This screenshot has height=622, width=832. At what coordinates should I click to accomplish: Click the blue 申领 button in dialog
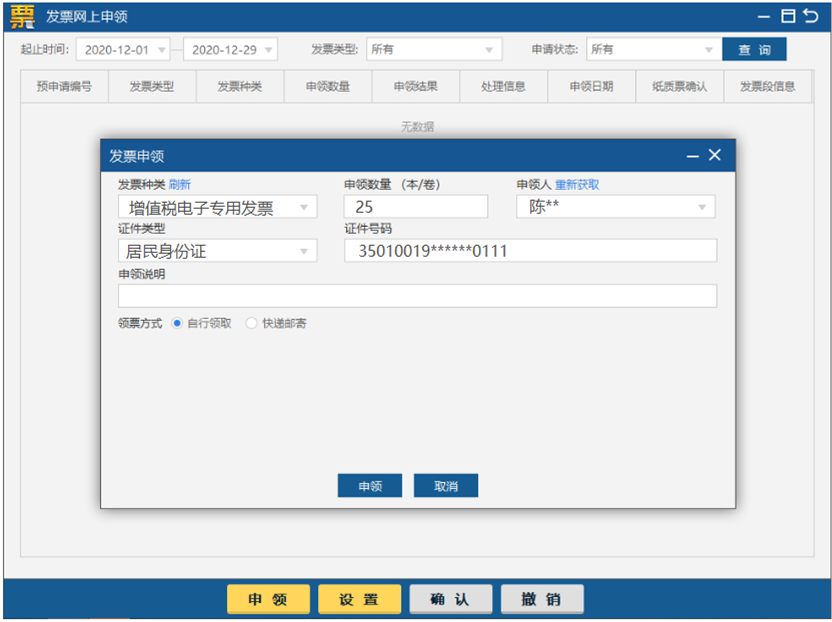pyautogui.click(x=370, y=486)
